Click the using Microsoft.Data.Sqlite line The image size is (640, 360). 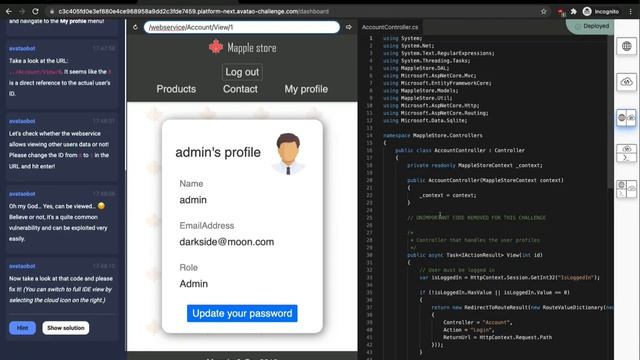click(424, 120)
